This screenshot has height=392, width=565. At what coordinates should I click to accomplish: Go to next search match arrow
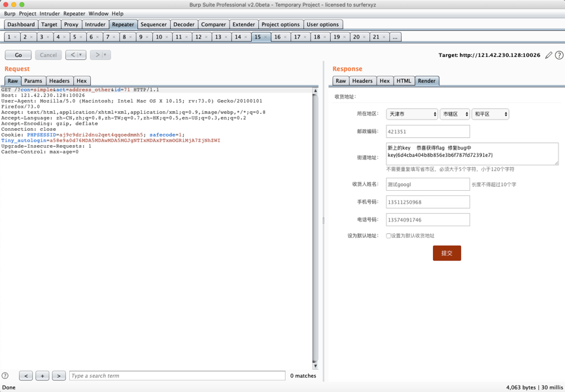tap(59, 376)
